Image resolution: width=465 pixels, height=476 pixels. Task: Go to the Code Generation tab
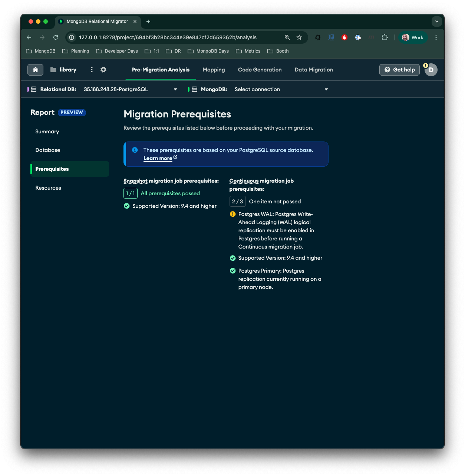(260, 70)
